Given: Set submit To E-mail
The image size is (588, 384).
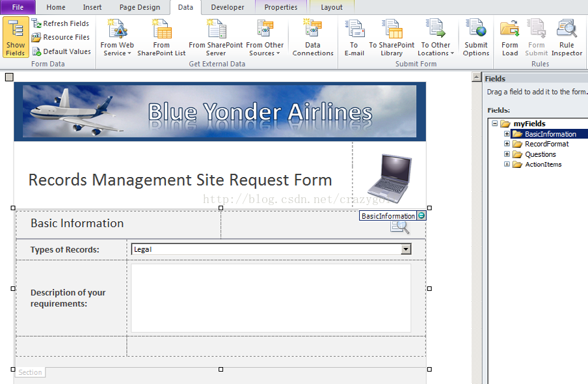Looking at the screenshot, I should 354,38.
